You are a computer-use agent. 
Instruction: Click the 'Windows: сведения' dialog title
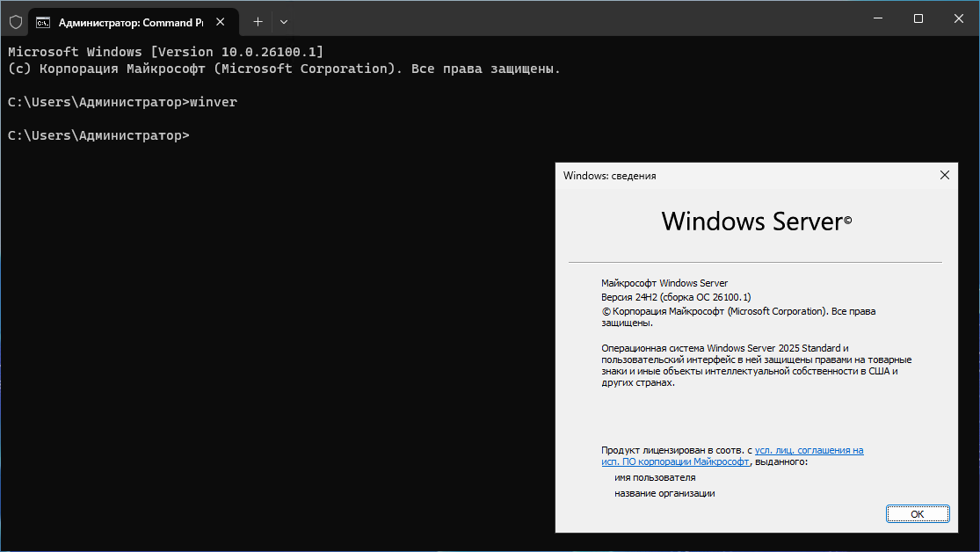point(609,176)
